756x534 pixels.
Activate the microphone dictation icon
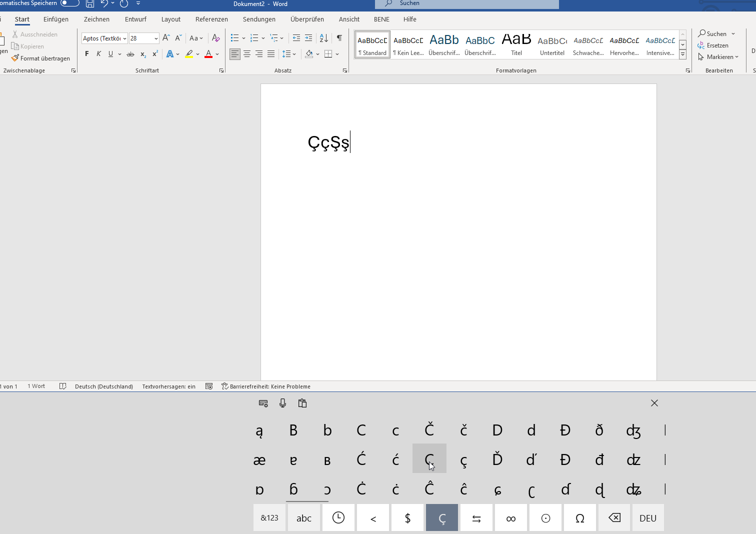pyautogui.click(x=283, y=403)
